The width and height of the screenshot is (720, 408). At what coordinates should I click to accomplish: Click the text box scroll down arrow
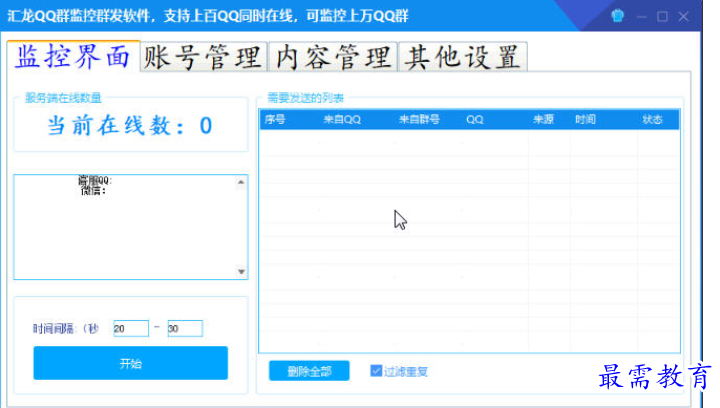tap(241, 272)
